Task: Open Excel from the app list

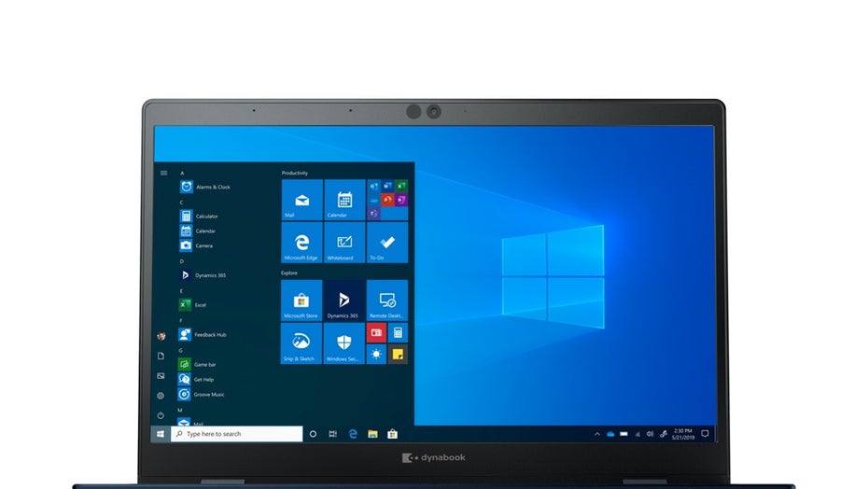Action: point(199,305)
